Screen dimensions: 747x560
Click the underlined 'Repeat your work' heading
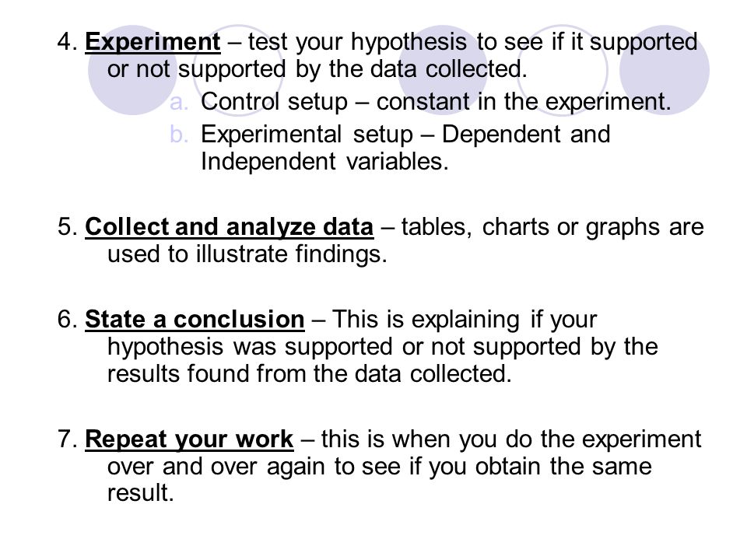coord(189,439)
